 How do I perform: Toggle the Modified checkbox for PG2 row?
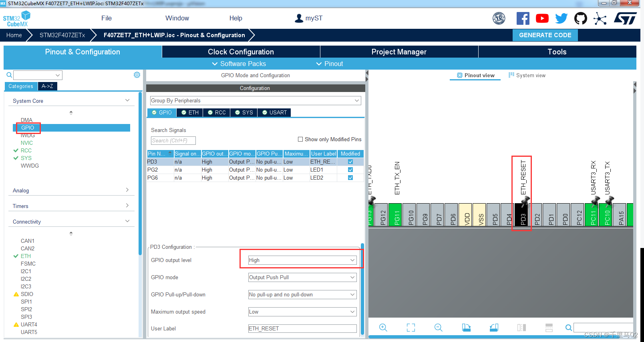click(350, 170)
